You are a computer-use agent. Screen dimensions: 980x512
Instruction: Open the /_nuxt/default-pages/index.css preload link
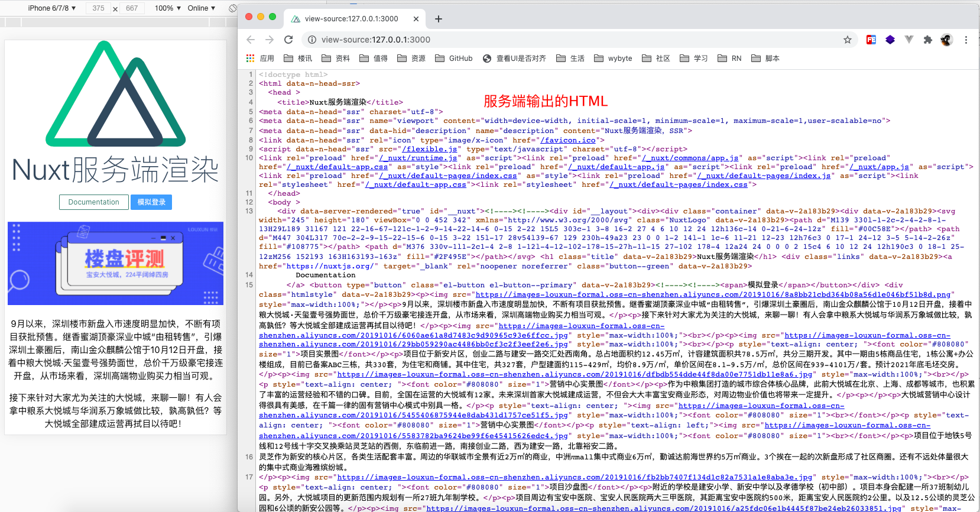coord(449,176)
